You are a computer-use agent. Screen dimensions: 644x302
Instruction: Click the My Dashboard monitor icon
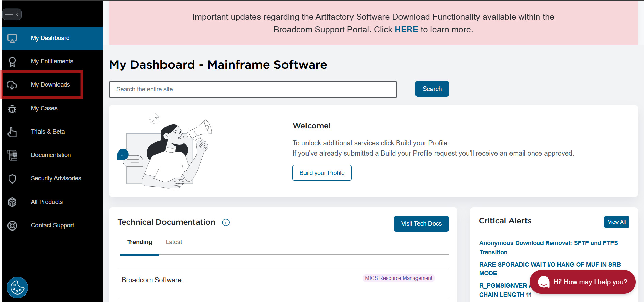click(x=12, y=38)
